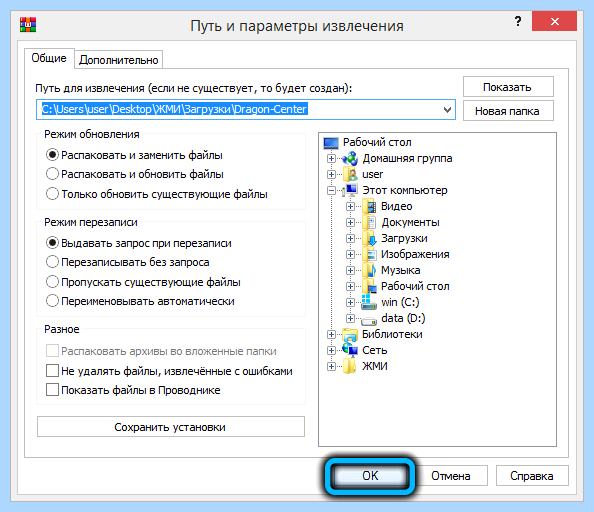Enable Не удалять файлы, извлечённые с ошибками

(x=52, y=370)
